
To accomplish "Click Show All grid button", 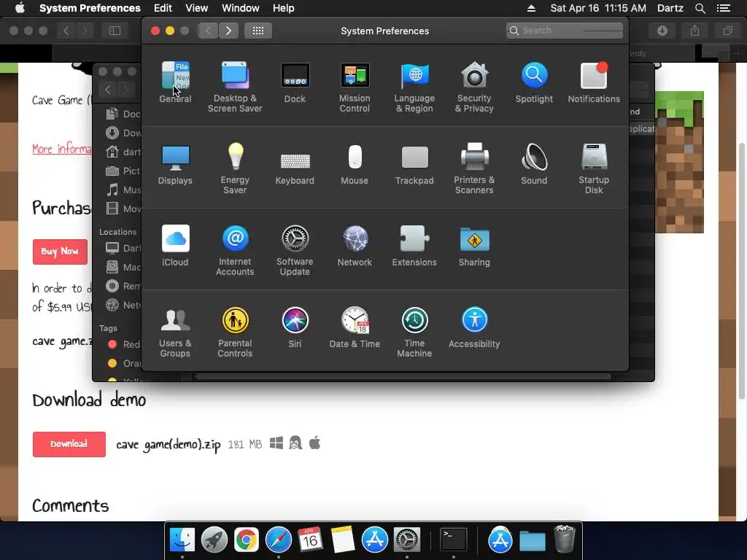I will (x=258, y=31).
